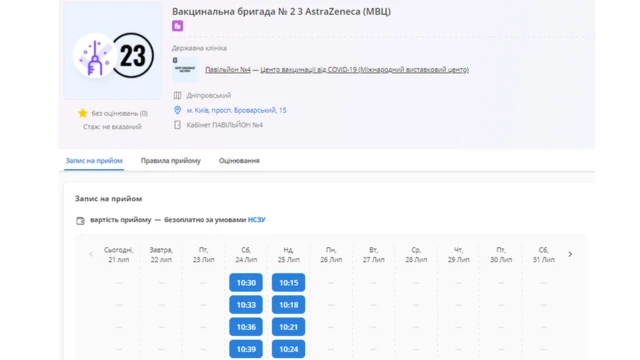
Task: Book the 10:15 slot on Sunday 25
Action: tap(289, 283)
